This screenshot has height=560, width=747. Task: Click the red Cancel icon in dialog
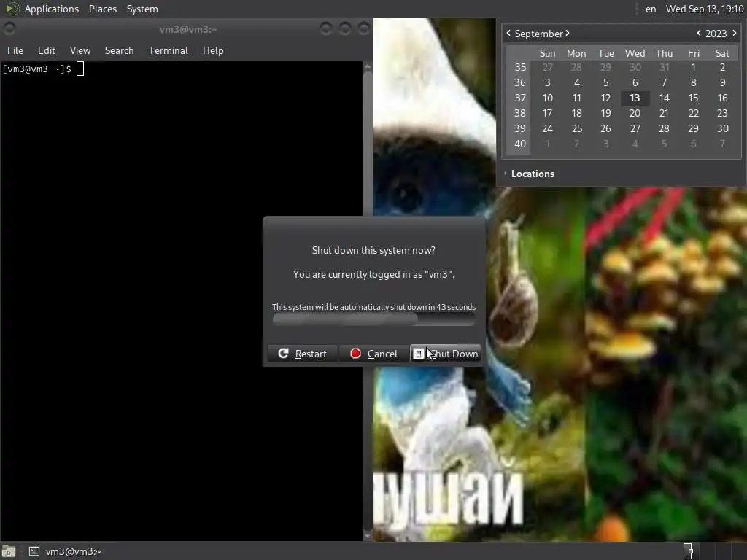click(355, 354)
